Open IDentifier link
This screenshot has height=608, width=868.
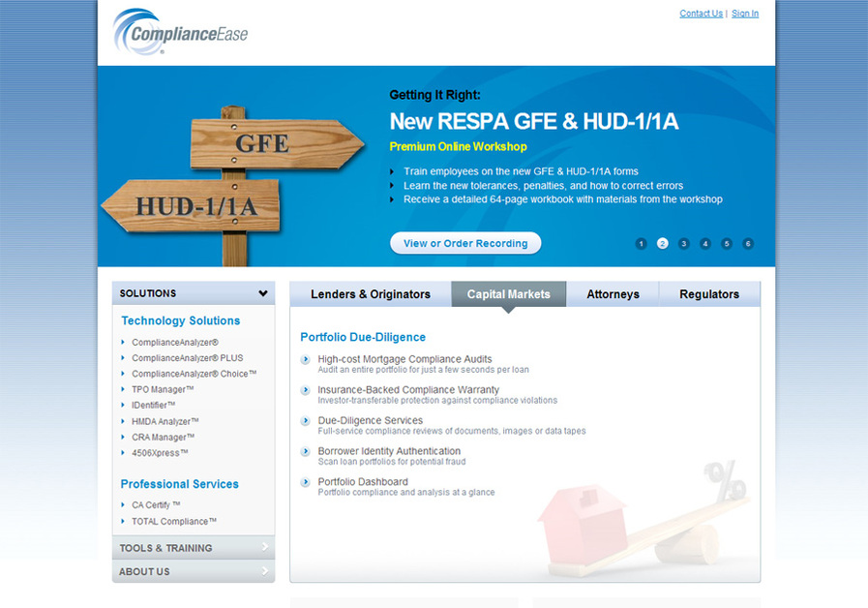click(153, 405)
